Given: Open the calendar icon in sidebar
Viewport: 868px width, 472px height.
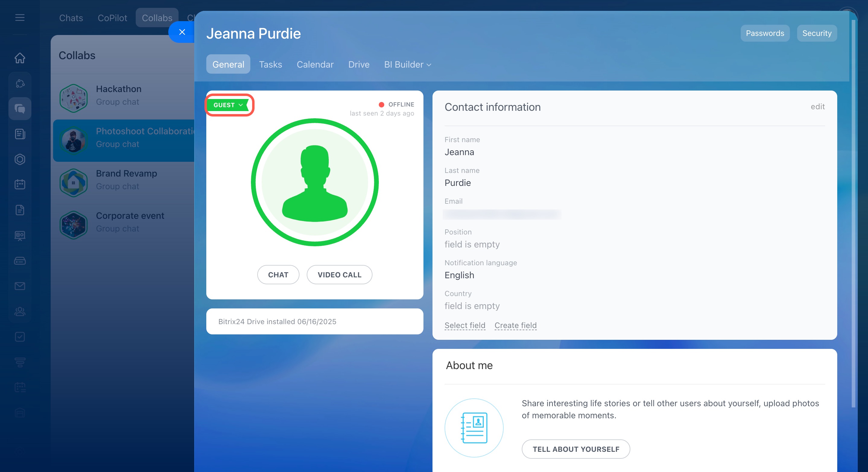Looking at the screenshot, I should (20, 184).
